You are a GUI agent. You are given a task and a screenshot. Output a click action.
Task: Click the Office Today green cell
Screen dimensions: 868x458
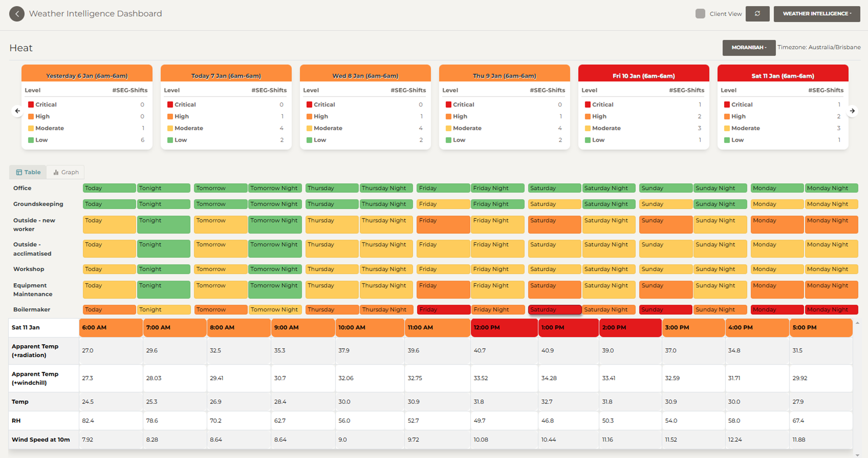pos(109,188)
